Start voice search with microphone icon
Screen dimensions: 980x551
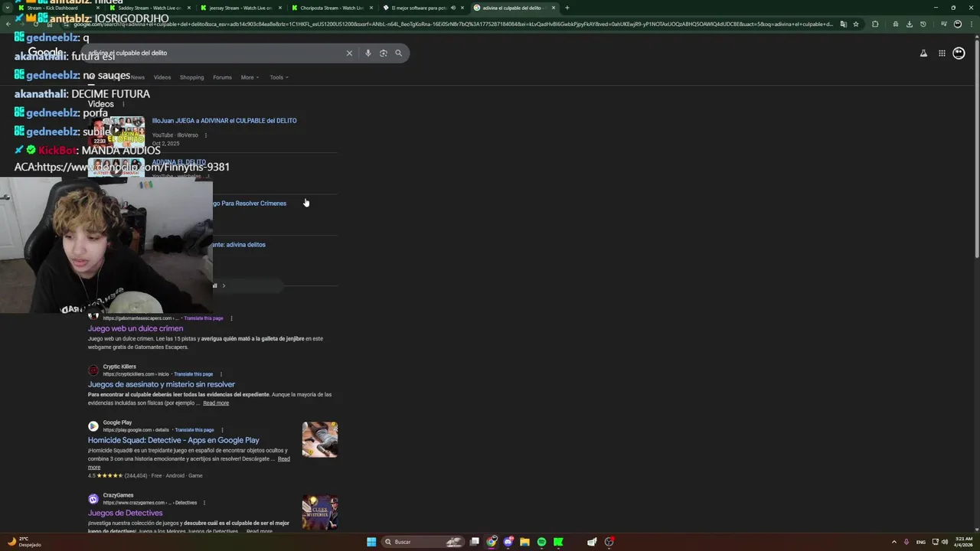[x=368, y=53]
